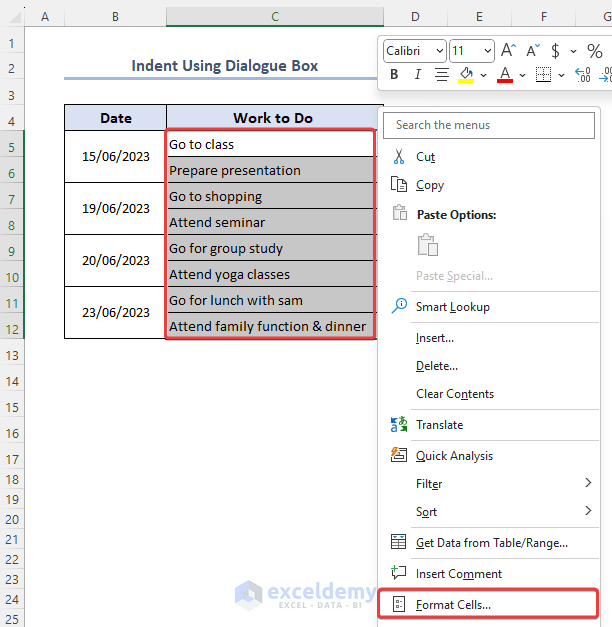Click the Bold icon in mini toolbar
This screenshot has width=612, height=627.
click(394, 74)
